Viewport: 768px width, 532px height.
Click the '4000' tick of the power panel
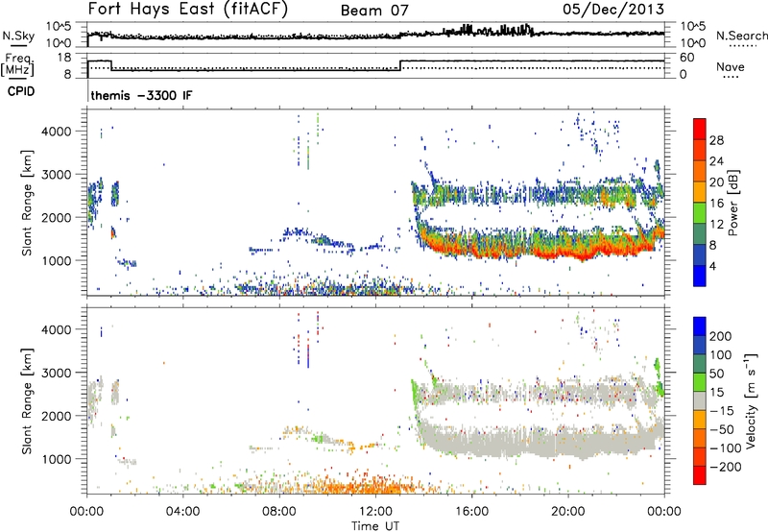[56, 132]
